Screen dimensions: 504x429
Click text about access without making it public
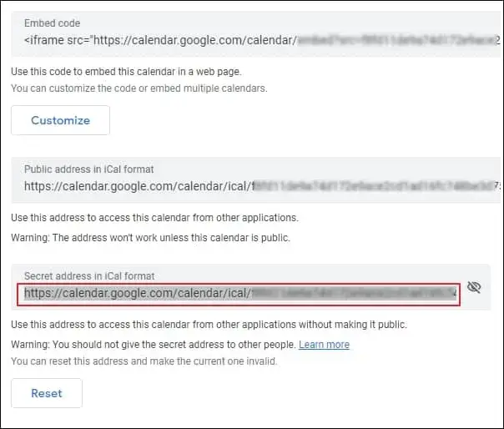tap(209, 325)
